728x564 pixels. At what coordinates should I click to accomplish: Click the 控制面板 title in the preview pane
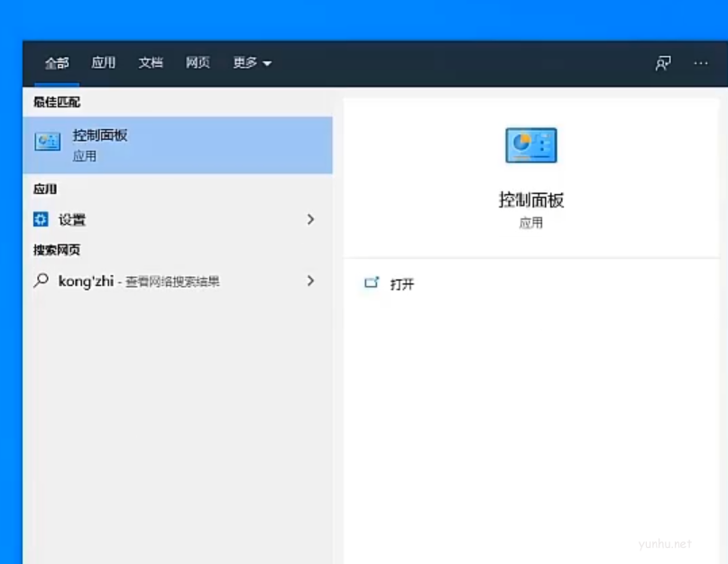pyautogui.click(x=530, y=200)
